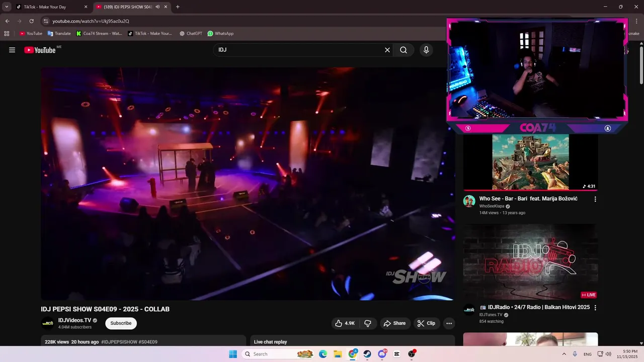Like the IDJ Pepsi Show video
Screen dimensions: 644x362
click(x=345, y=323)
